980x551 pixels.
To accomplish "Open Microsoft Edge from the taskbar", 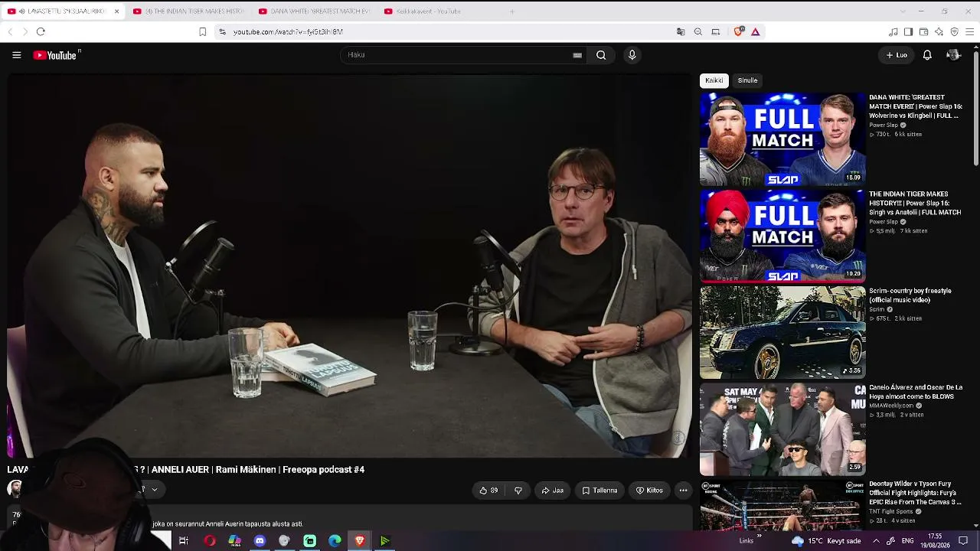I will [335, 541].
